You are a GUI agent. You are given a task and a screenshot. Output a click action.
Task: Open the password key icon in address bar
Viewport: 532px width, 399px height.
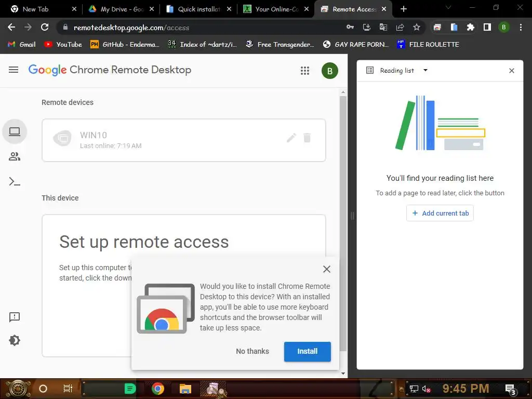coord(350,27)
